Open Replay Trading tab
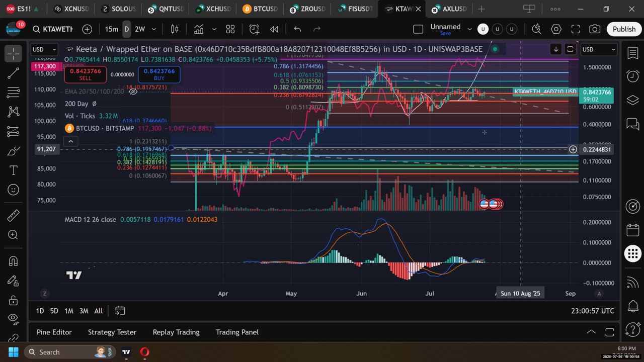Screen dimensions: 644x362 tap(176, 332)
